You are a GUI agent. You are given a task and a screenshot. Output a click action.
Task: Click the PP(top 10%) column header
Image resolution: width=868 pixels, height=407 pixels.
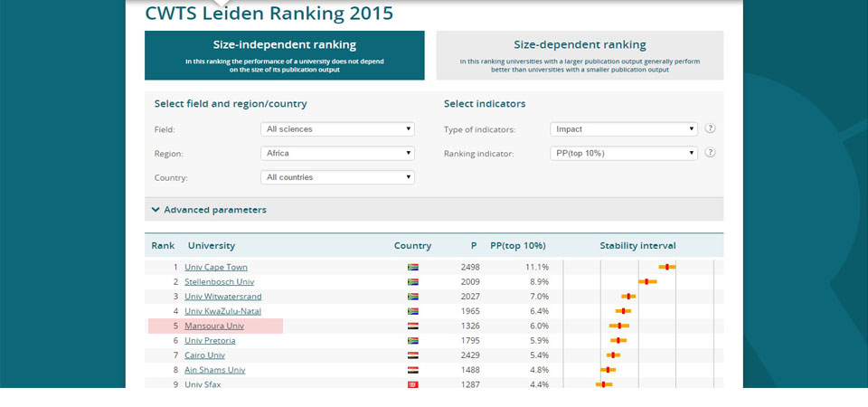[x=517, y=246]
